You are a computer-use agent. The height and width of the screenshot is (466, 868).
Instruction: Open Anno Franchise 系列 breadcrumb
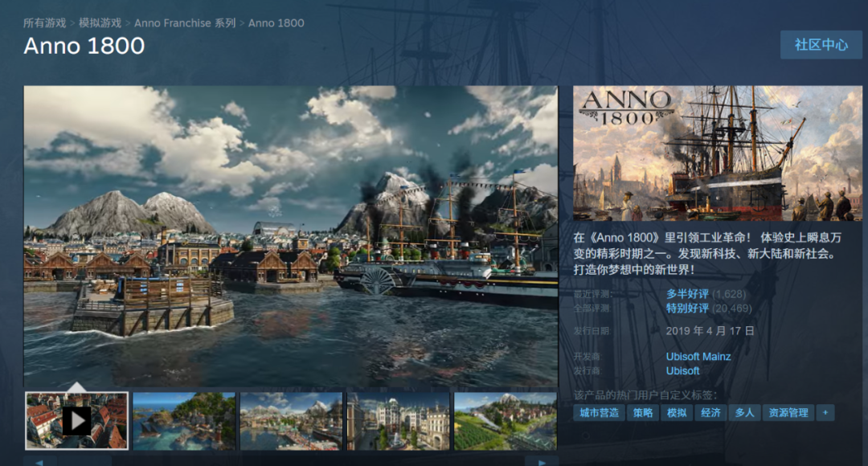click(185, 23)
